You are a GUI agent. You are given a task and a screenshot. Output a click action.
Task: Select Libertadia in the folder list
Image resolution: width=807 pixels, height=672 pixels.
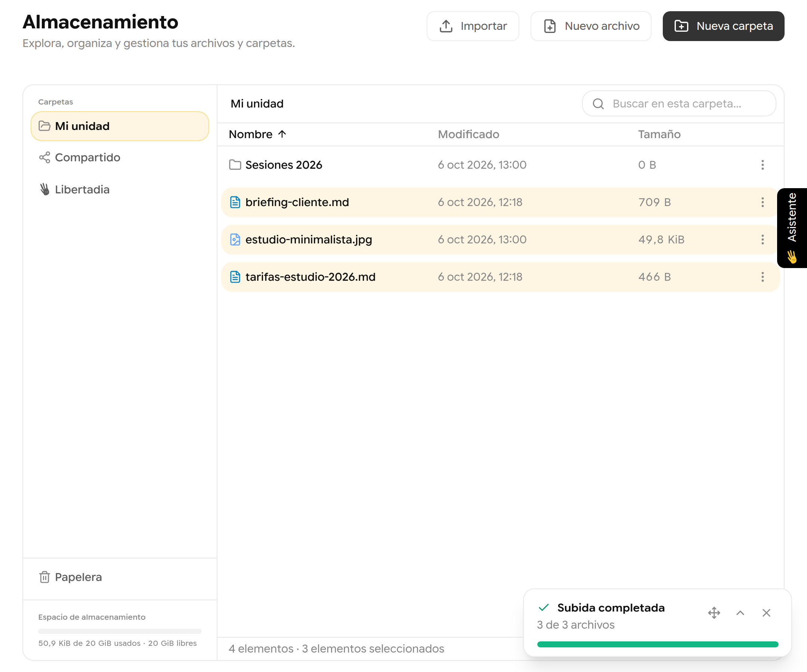point(120,189)
